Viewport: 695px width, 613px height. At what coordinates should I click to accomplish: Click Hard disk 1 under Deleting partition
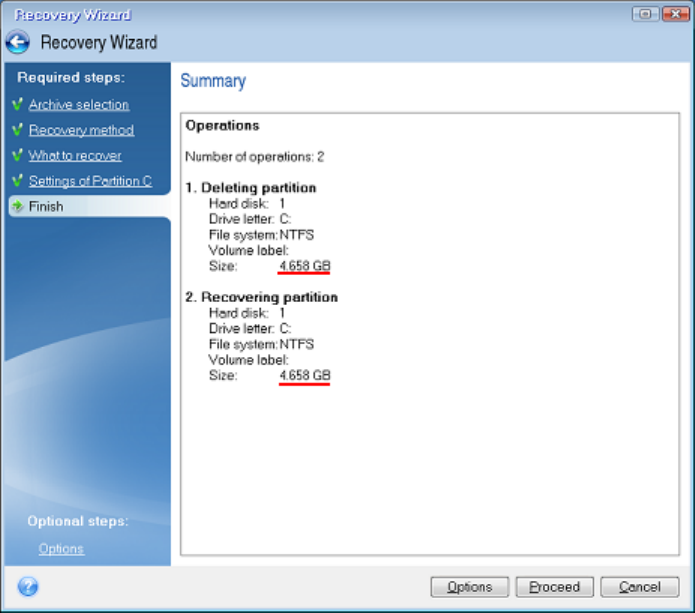[x=247, y=203]
